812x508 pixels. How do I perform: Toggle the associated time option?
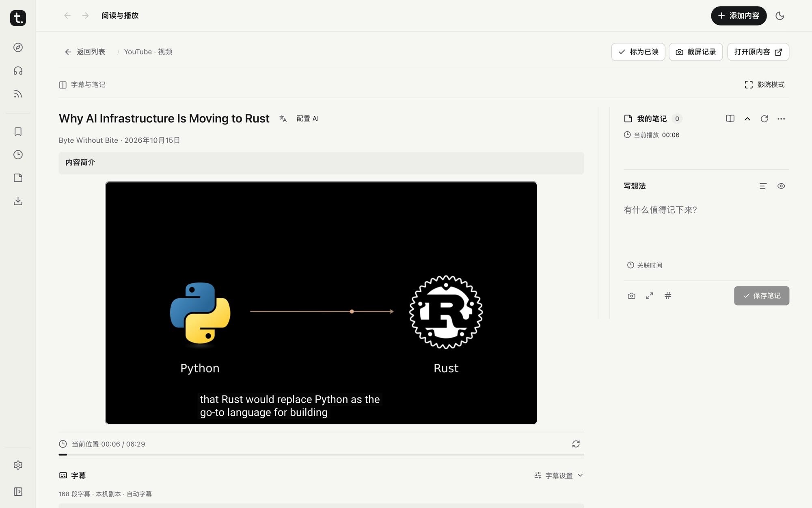coord(645,265)
